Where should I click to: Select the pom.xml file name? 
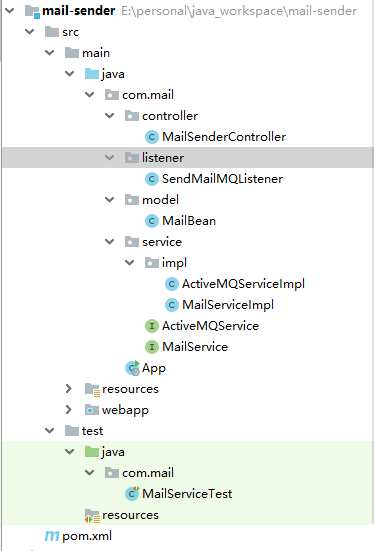[x=87, y=536]
